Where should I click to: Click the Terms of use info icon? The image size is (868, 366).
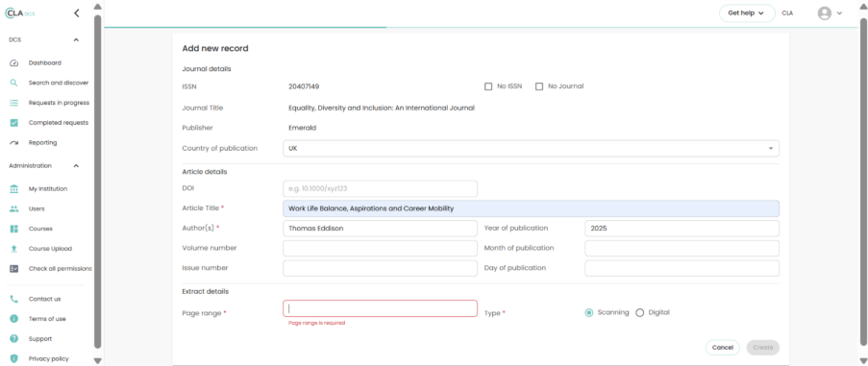click(x=14, y=319)
